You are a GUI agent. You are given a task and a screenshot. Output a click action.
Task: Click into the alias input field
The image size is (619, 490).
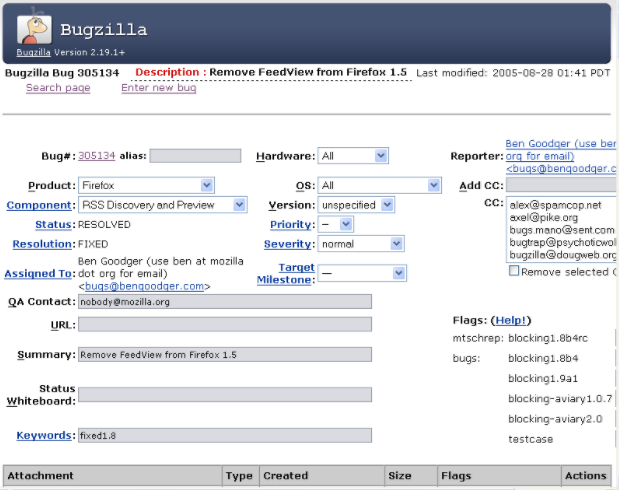(x=195, y=156)
